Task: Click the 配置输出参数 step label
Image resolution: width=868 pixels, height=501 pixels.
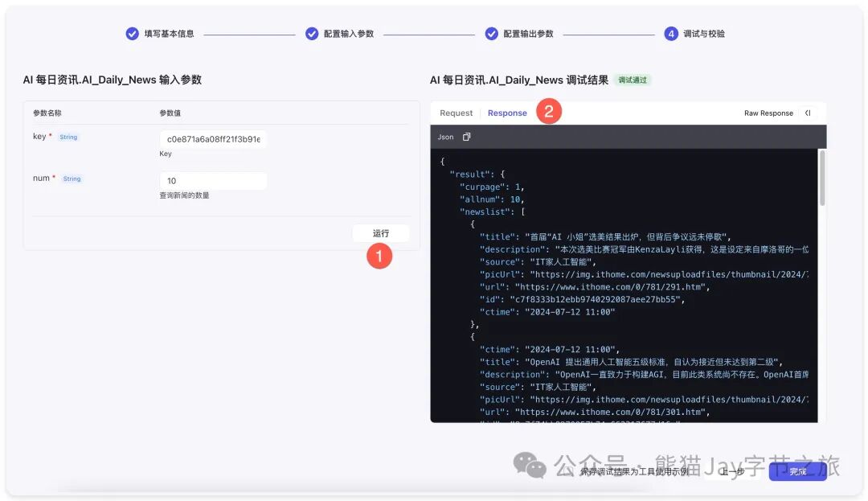Action: coord(528,34)
